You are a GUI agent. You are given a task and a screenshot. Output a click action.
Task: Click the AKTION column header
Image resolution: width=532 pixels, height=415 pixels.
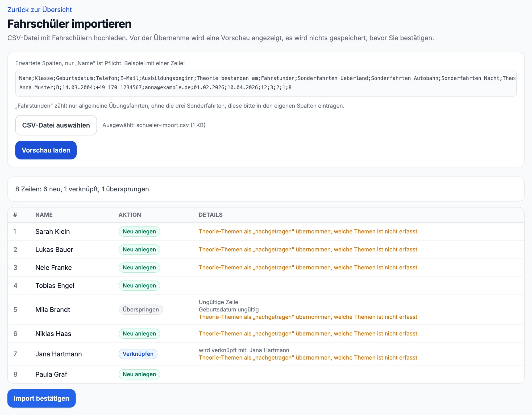(130, 215)
